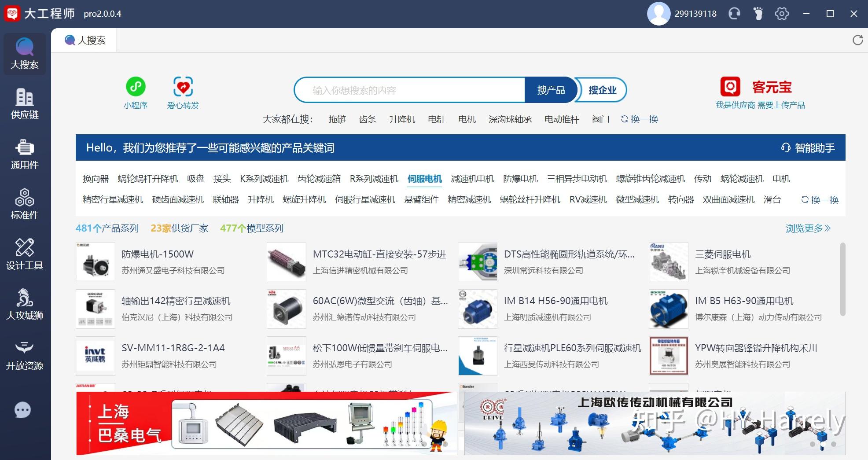
Task: Open 客元宝 via its red icon
Action: click(x=729, y=87)
